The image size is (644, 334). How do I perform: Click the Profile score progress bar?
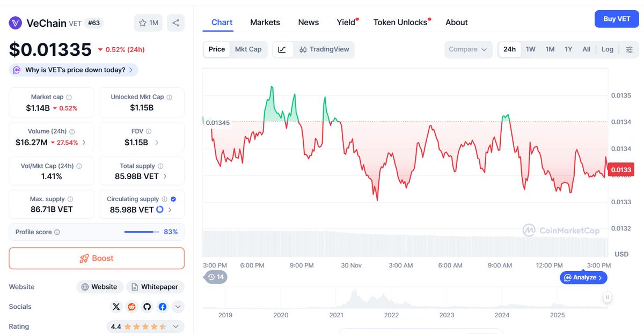[142, 232]
